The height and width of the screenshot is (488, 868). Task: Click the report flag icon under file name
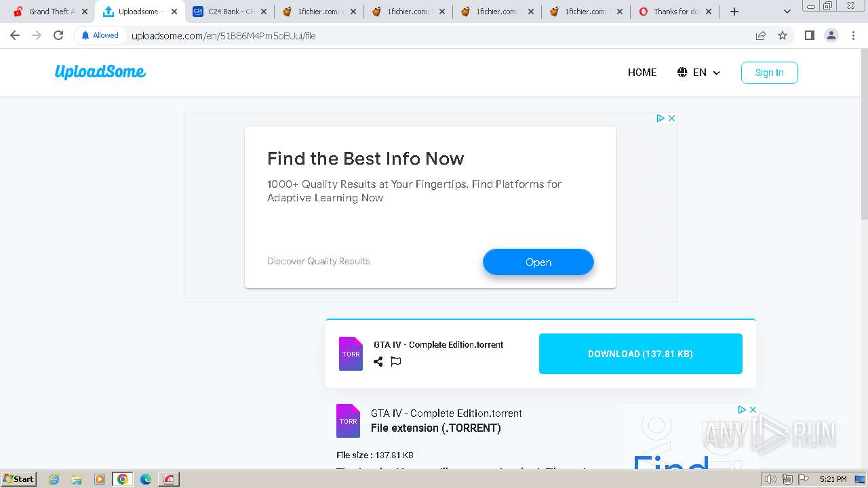pos(396,361)
